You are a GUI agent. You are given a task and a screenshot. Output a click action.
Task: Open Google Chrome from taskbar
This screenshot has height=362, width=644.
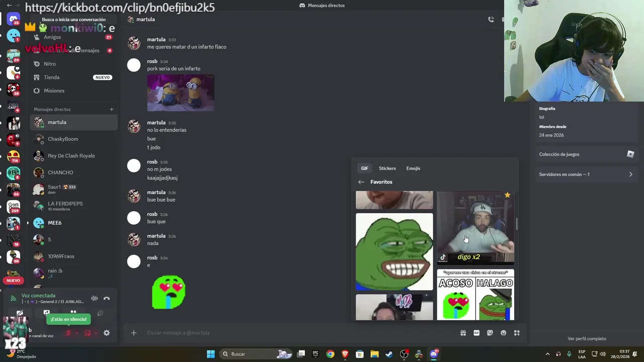(x=330, y=354)
